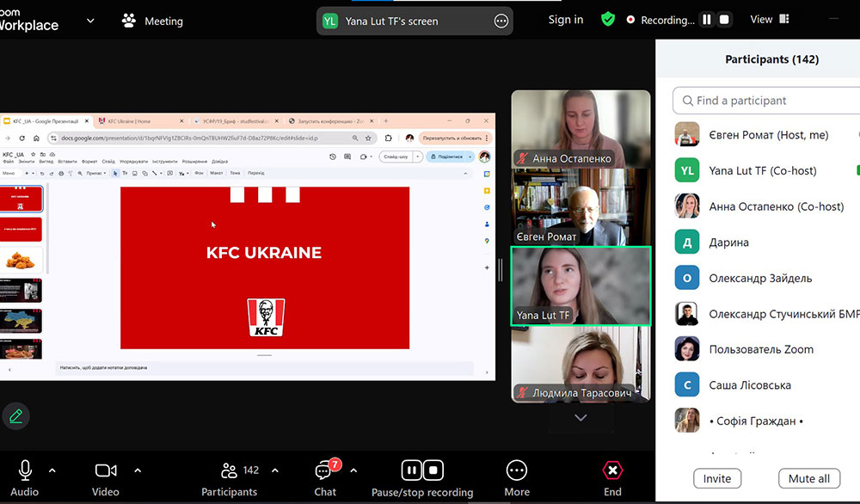The image size is (860, 504).
Task: Change the View layout
Action: click(x=770, y=19)
